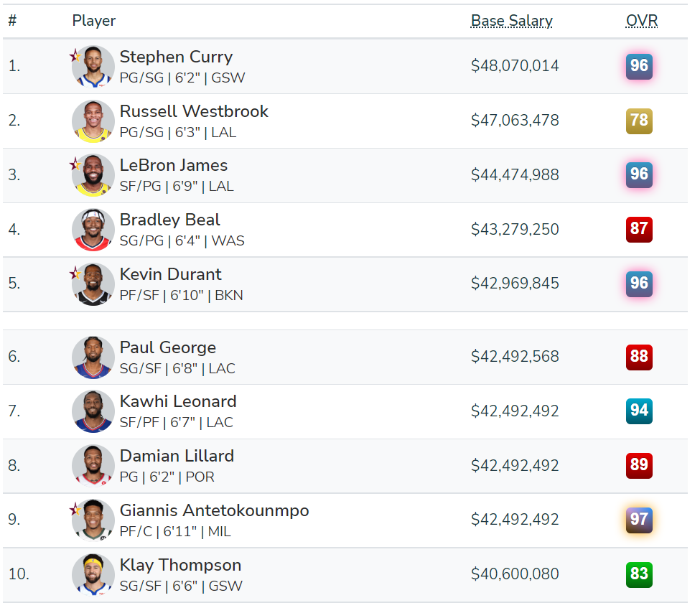700x608 pixels.
Task: Open Damian Lillard's name link
Action: [x=177, y=456]
